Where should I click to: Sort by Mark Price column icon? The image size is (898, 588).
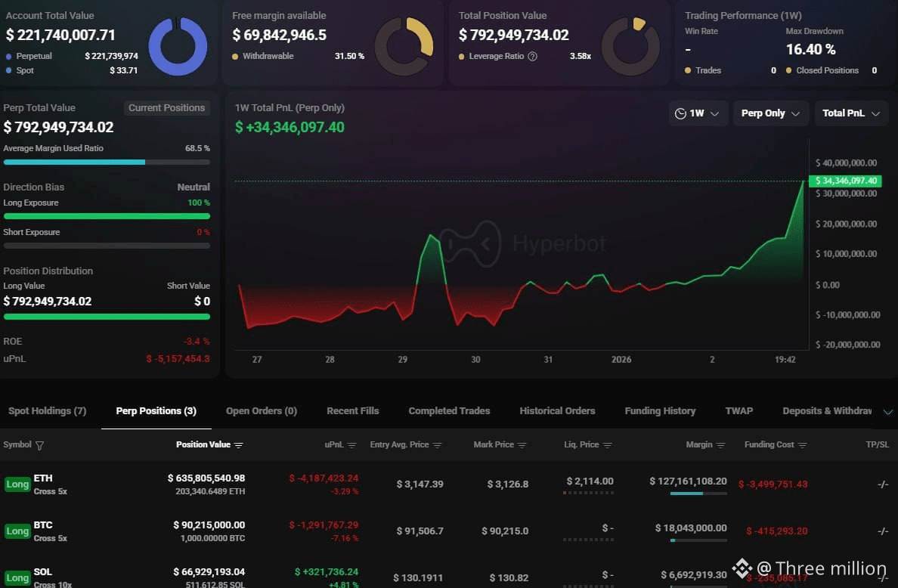click(x=522, y=445)
